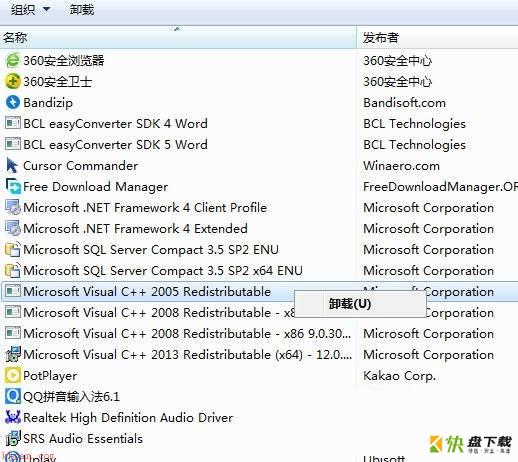This screenshot has width=518, height=462.
Task: Sort by the 发布者 column header
Action: point(437,37)
